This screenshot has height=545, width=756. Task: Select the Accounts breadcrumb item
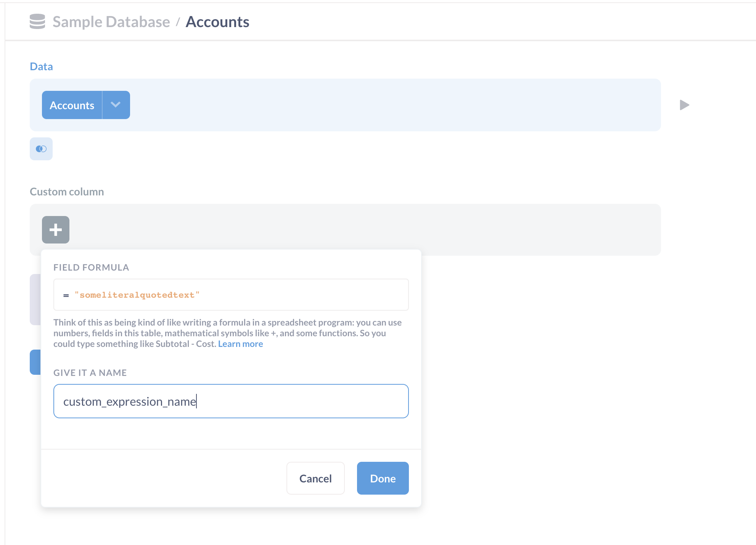(x=217, y=22)
